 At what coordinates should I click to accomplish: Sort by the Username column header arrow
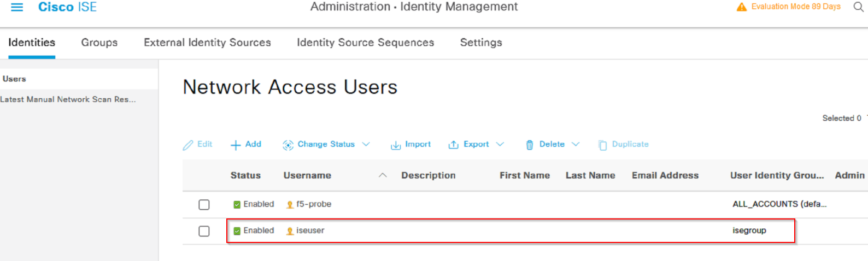383,175
